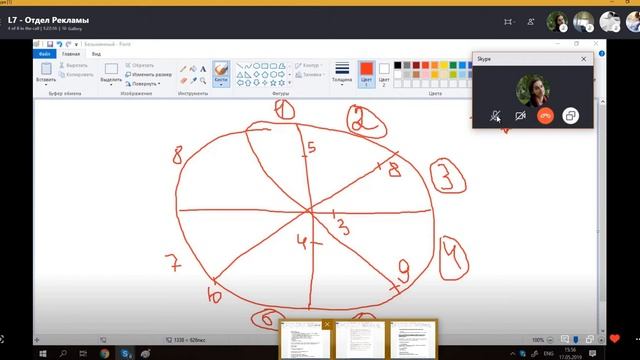
Task: Click Изменить размер resize button
Action: (x=149, y=75)
